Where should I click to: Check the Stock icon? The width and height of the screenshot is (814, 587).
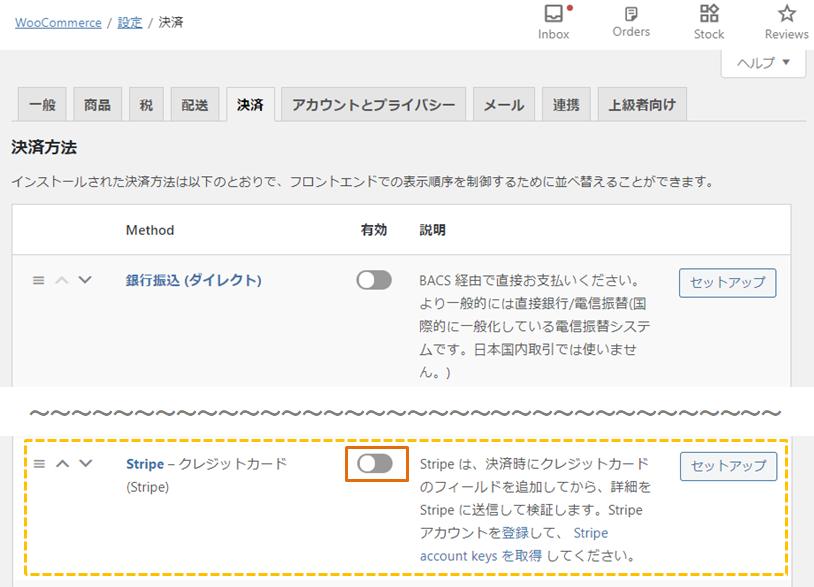click(708, 20)
